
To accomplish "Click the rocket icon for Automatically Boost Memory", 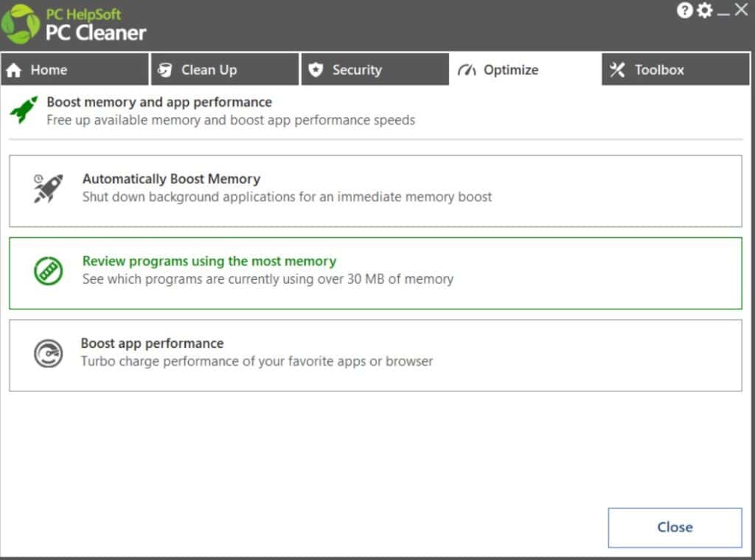I will [48, 188].
